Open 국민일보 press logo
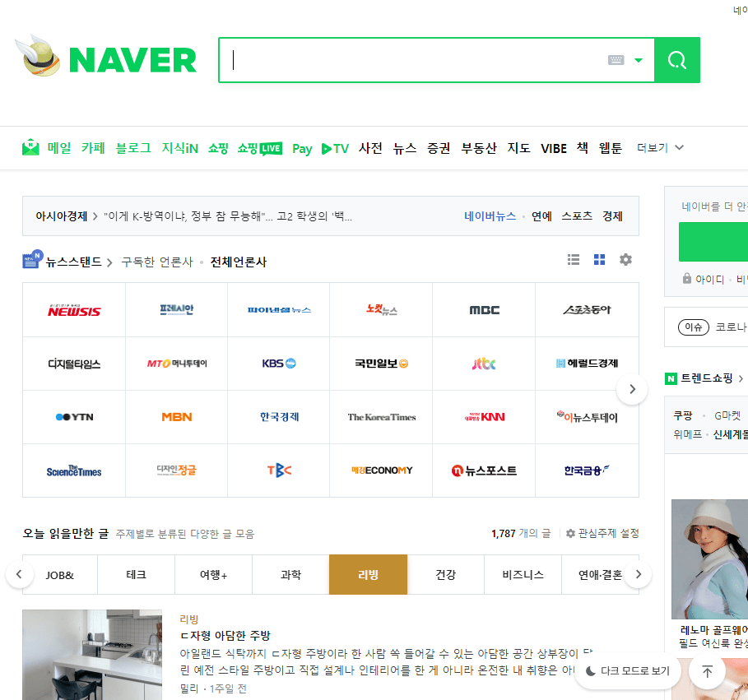The width and height of the screenshot is (748, 700). pos(381,364)
